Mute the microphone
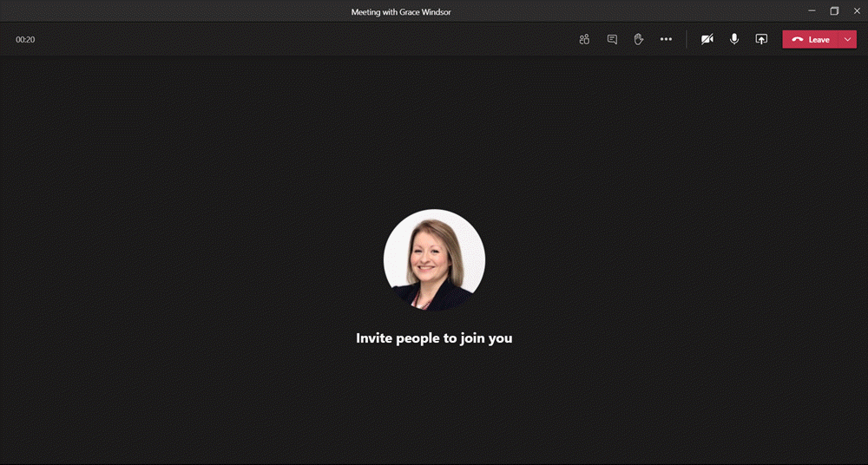868x465 pixels. 734,39
